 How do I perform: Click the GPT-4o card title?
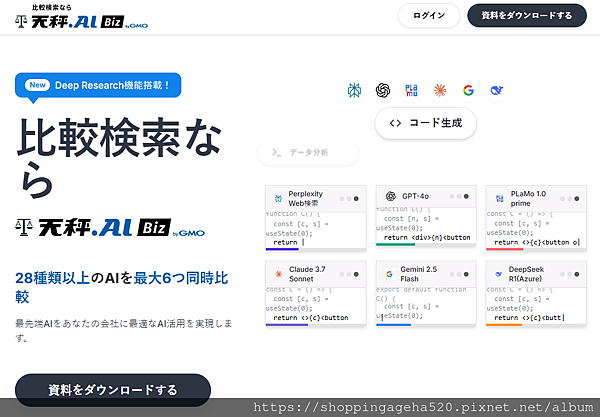pos(415,196)
